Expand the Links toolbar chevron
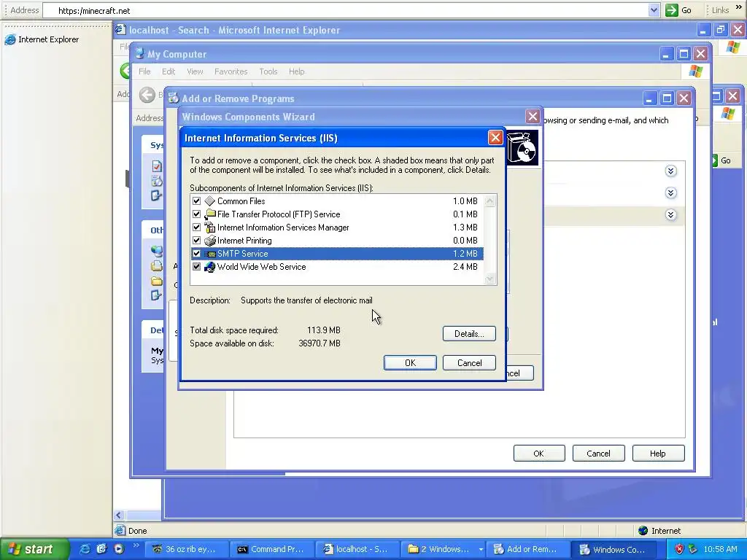Image resolution: width=747 pixels, height=560 pixels. (x=739, y=8)
